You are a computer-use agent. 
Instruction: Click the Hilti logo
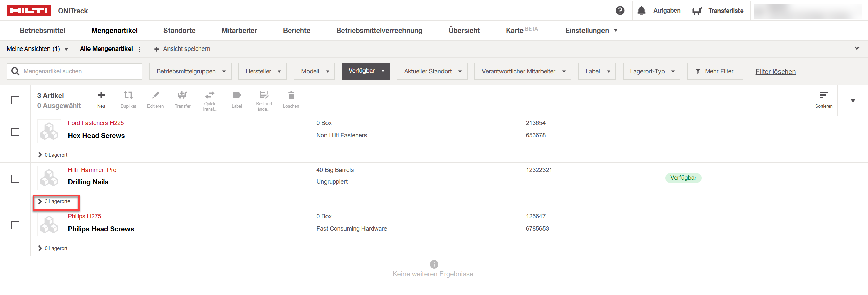[29, 11]
